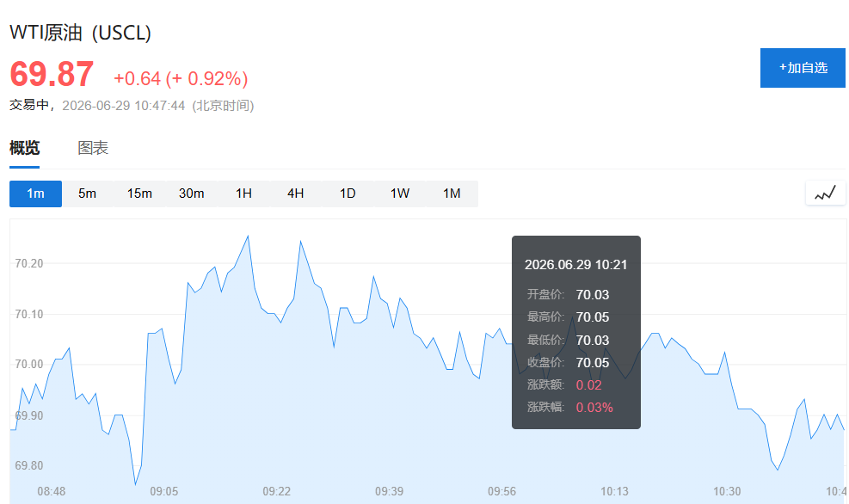
Task: Open the 概览 overview tab
Action: click(x=24, y=148)
